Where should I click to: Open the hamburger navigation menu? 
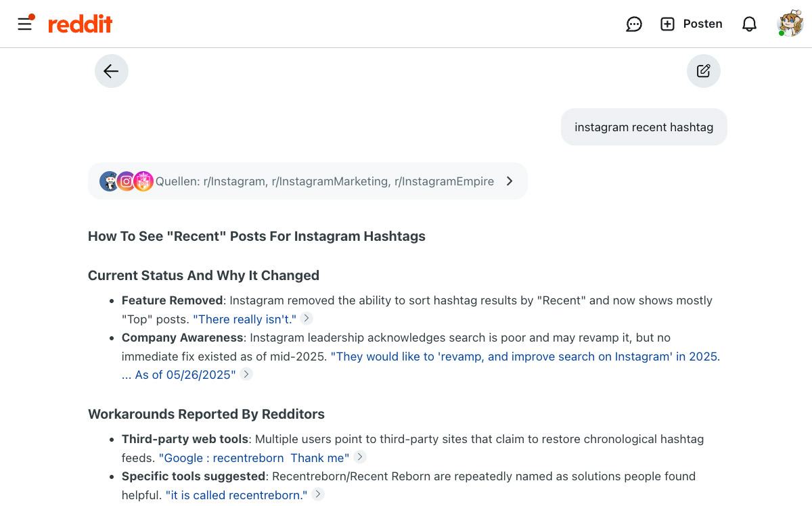(x=25, y=24)
